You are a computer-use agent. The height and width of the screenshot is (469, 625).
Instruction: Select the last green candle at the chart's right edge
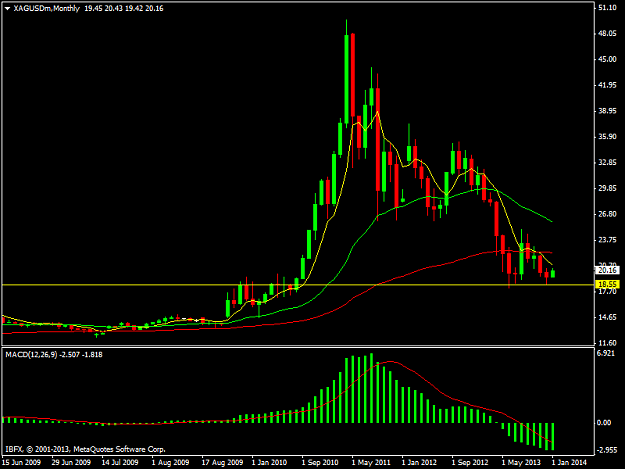[x=553, y=273]
